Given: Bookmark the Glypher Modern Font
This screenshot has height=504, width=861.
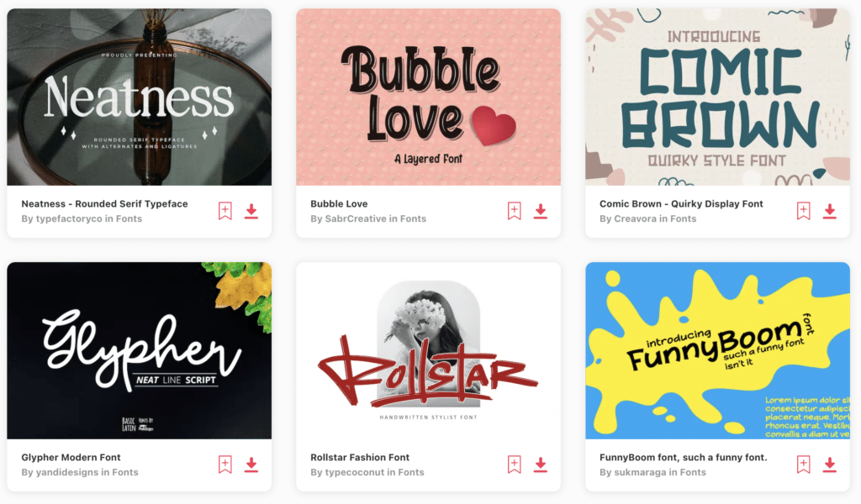Looking at the screenshot, I should [x=225, y=465].
